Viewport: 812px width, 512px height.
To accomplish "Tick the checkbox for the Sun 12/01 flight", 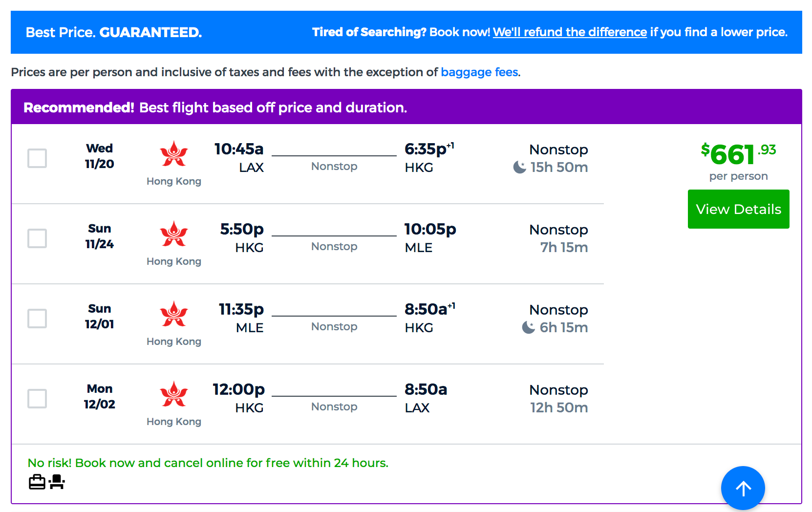I will (37, 319).
